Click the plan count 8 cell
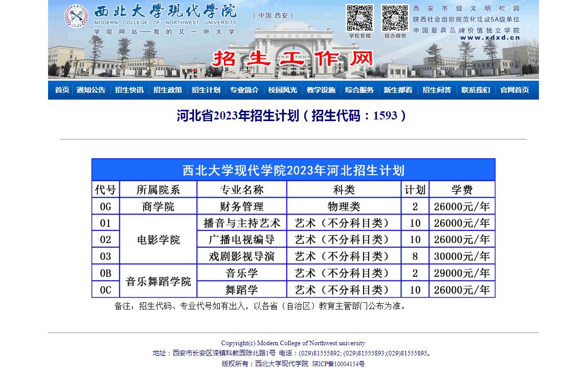The image size is (588, 383). 415,256
